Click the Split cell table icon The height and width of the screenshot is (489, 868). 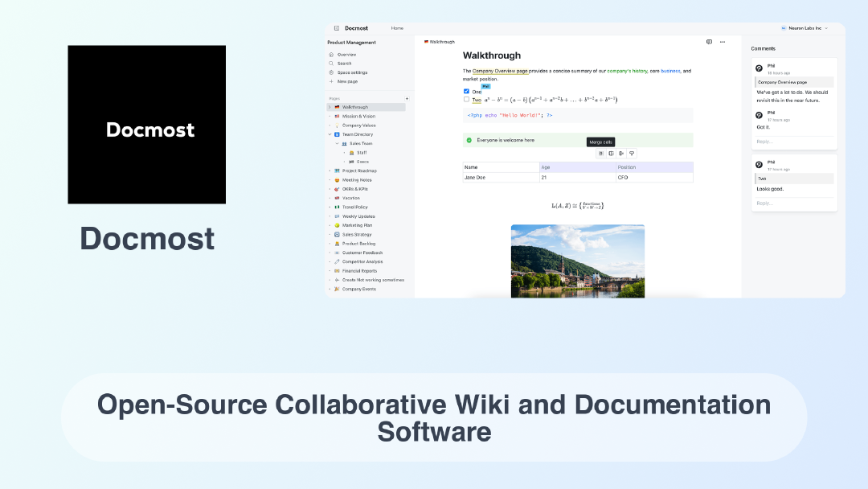tap(611, 153)
